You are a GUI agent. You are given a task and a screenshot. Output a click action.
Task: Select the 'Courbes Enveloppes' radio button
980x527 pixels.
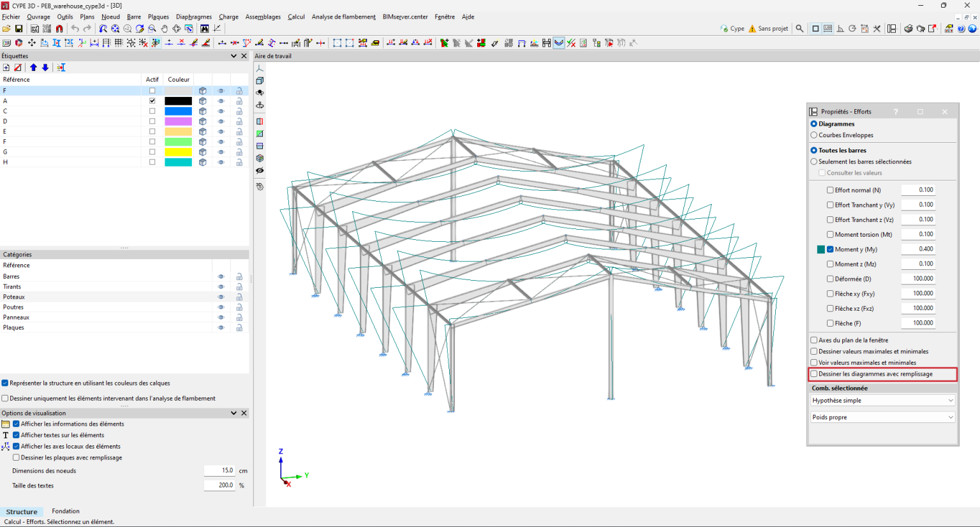(814, 135)
